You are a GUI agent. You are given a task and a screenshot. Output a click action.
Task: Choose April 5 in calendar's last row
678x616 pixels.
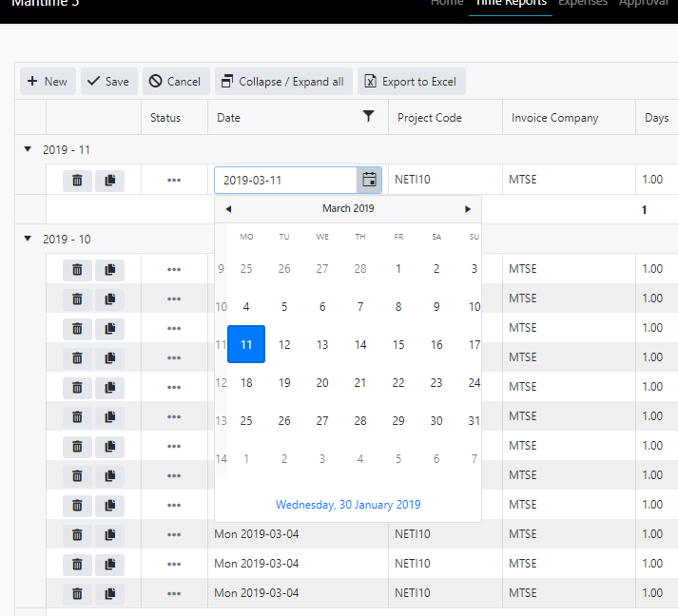click(x=398, y=458)
